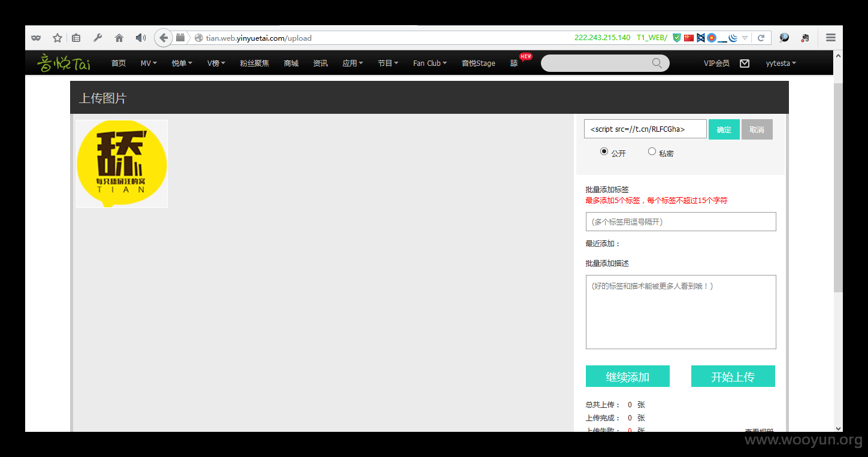The image size is (868, 457).
Task: Click the blue crescent swirl icon
Action: pyautogui.click(x=733, y=38)
